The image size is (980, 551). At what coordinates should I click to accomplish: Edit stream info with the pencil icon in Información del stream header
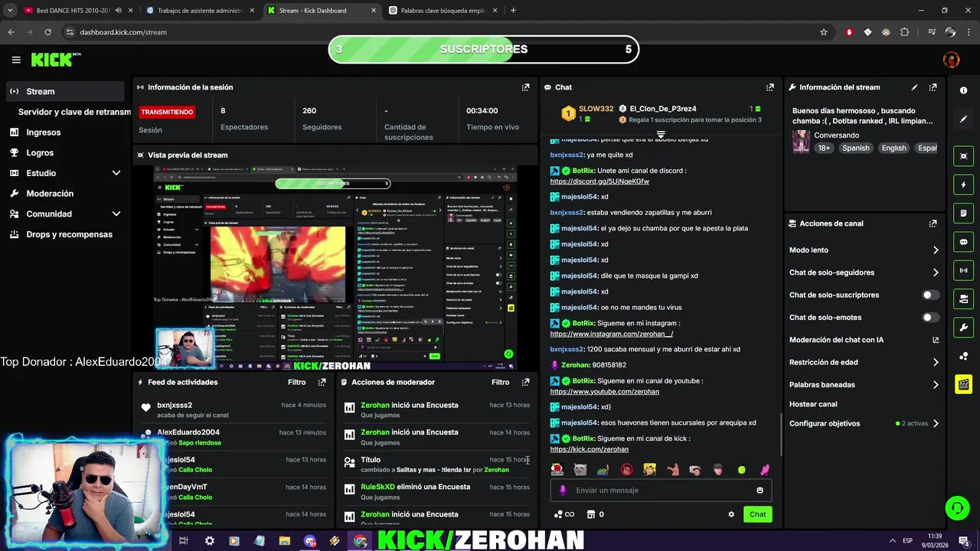[x=914, y=87]
